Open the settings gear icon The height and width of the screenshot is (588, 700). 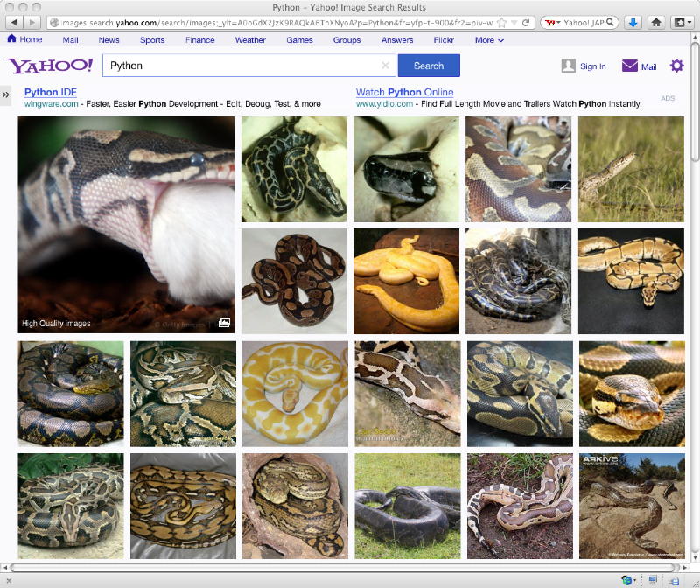coord(676,66)
